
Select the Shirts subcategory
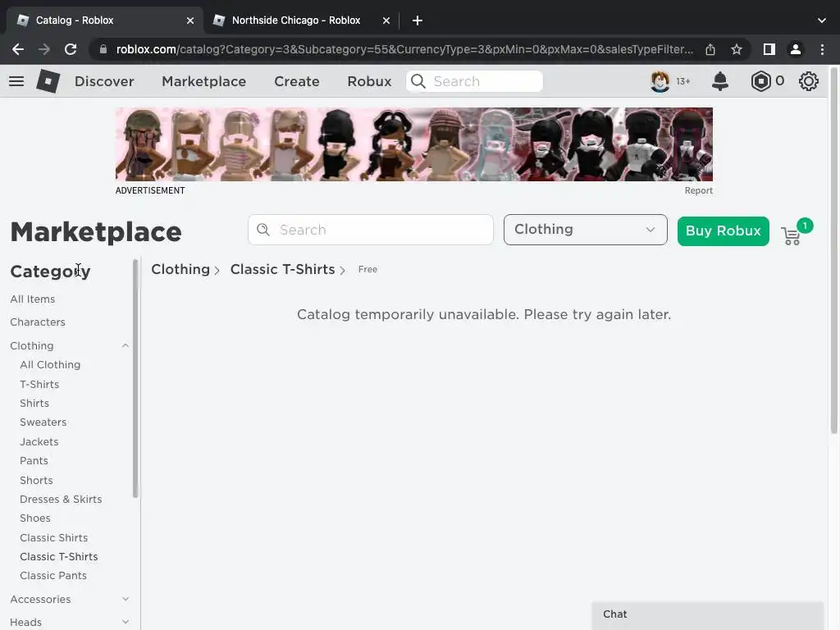[x=34, y=404]
